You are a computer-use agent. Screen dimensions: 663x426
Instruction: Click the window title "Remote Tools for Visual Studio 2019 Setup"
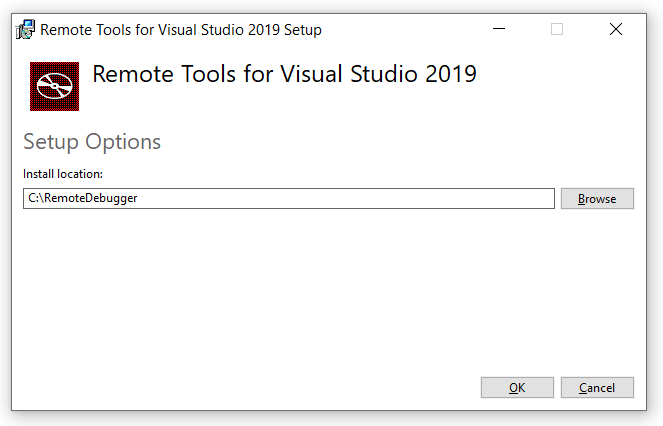(181, 30)
